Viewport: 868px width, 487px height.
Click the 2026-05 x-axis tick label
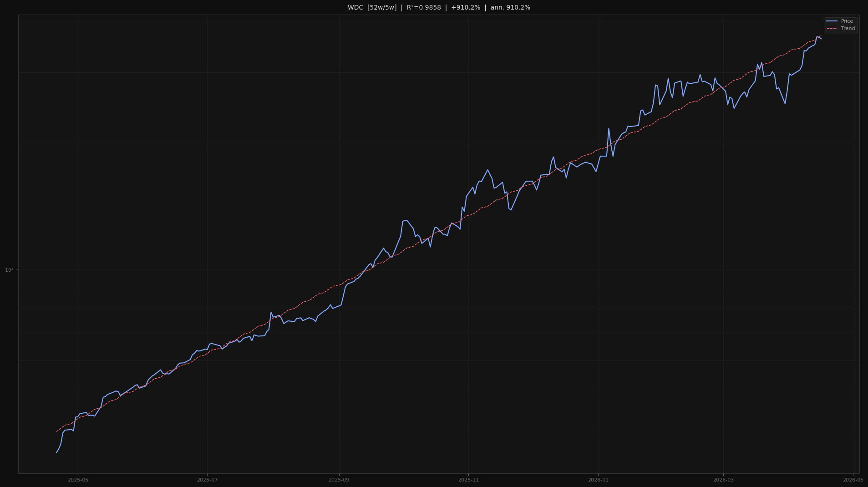coord(853,480)
